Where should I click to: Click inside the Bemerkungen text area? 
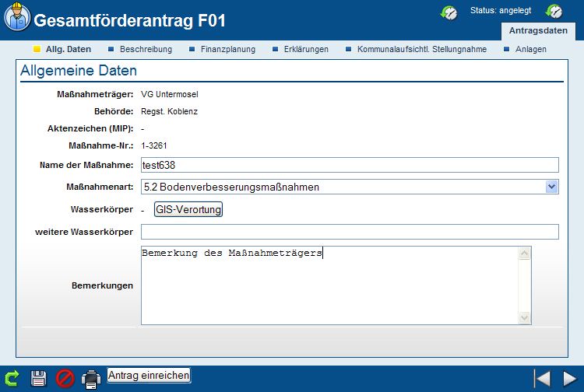(x=329, y=285)
